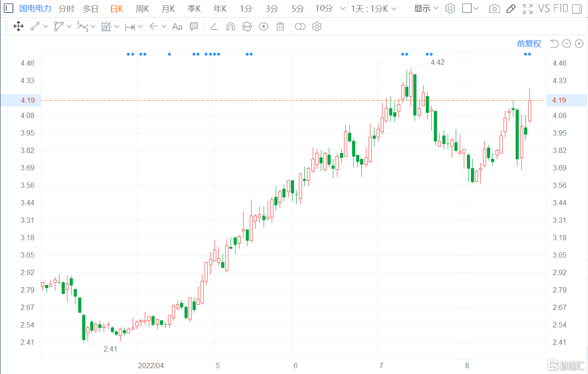
Task: Open the 显示 display dropdown
Action: (426, 8)
